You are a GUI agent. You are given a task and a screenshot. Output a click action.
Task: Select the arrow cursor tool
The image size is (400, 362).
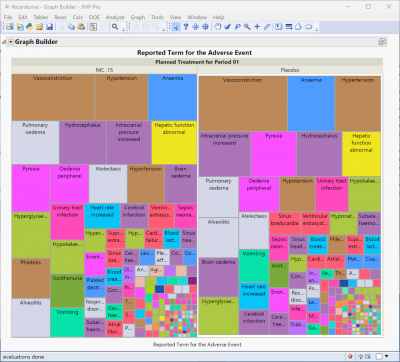pyautogui.click(x=176, y=27)
